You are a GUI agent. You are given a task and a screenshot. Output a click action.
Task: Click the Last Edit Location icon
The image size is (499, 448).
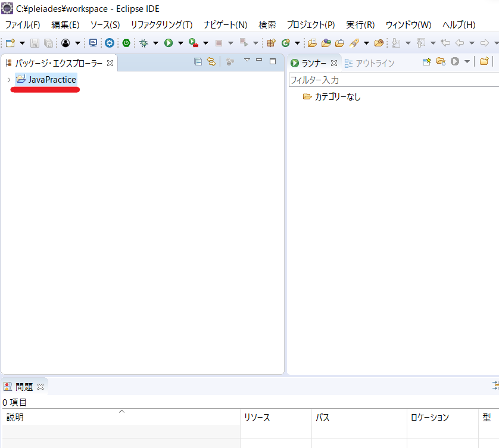[x=445, y=43]
